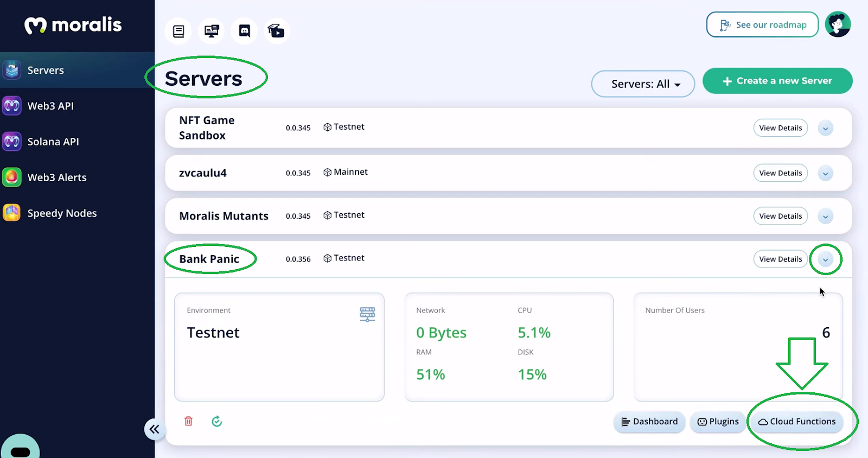Open Solana API section
868x458 pixels.
point(77,142)
